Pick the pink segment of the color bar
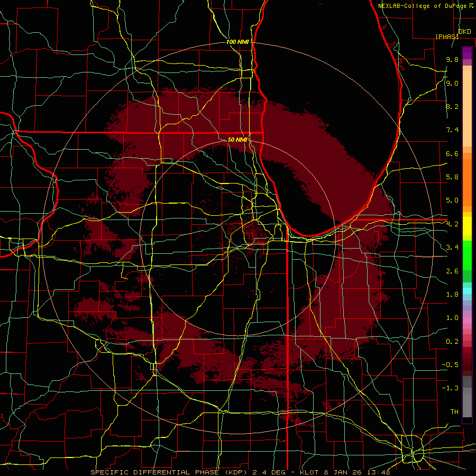476x476 pixels. click(467, 321)
